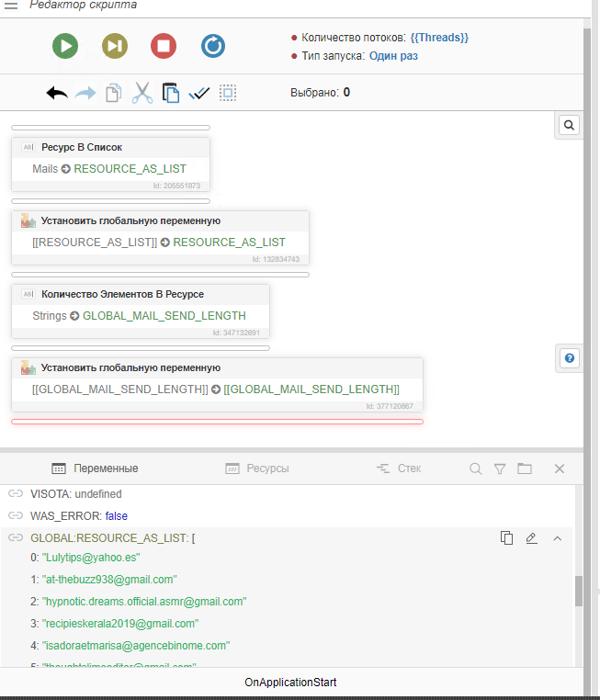This screenshot has height=700, width=600.
Task: Click the double-checkmark select all icon
Action: click(x=198, y=93)
